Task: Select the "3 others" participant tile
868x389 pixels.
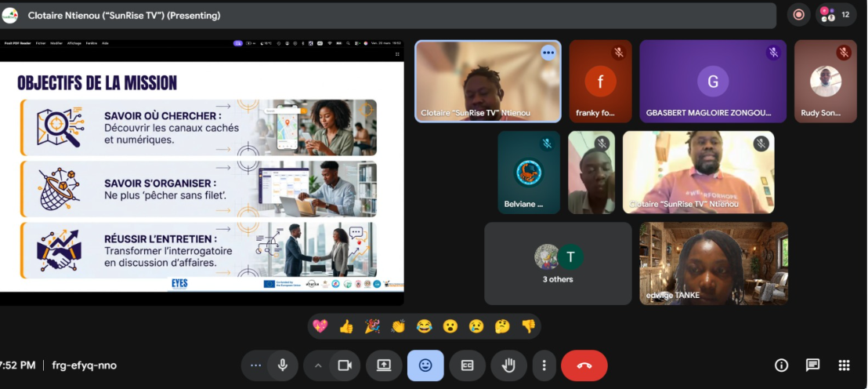Action: click(x=558, y=264)
